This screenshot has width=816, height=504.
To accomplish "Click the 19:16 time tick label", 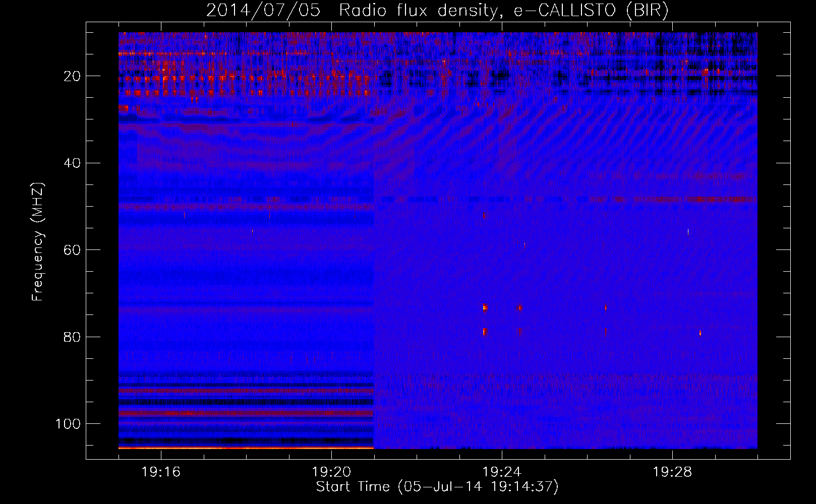I will (x=161, y=472).
